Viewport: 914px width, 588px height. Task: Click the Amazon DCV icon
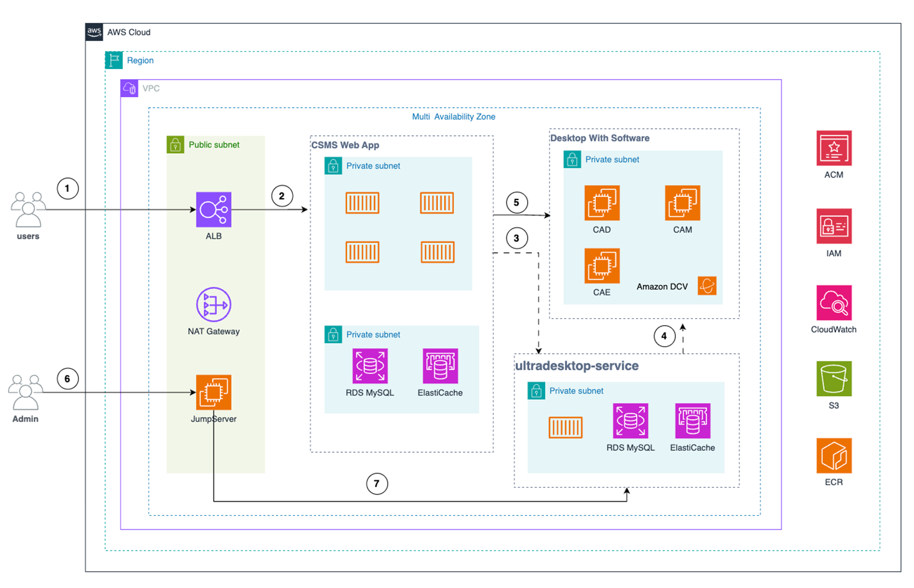(x=707, y=286)
